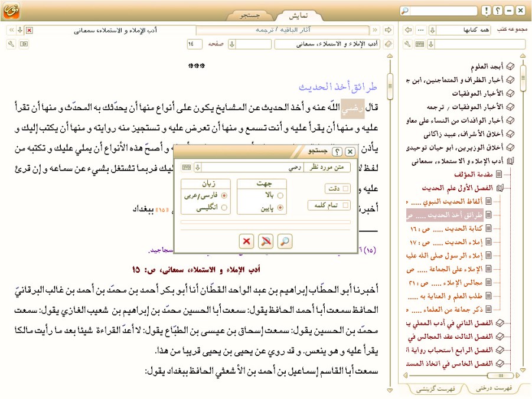Click the wrench icon in the text panel toolbar
Screen dimensions: 532x399
click(11, 44)
